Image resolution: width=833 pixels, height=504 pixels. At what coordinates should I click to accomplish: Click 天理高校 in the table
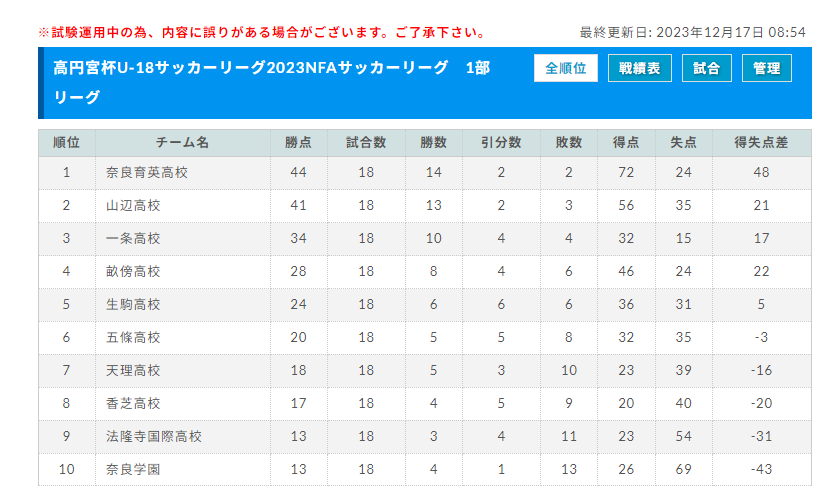point(133,370)
